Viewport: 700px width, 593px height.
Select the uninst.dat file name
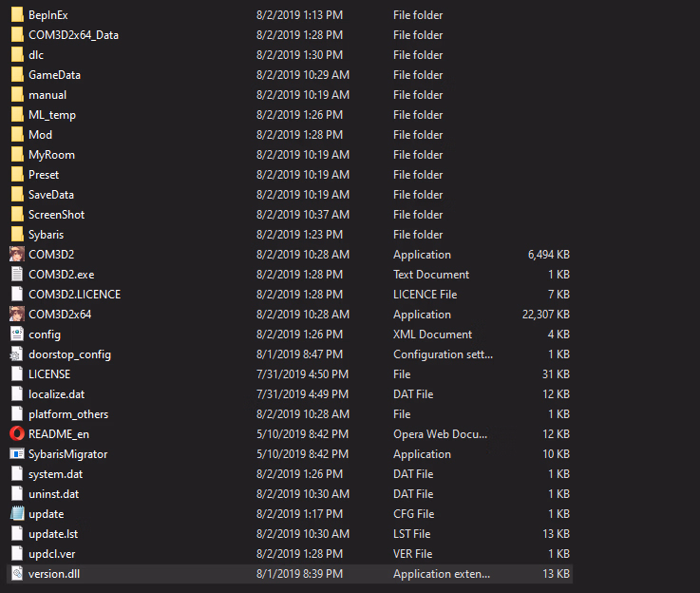click(53, 494)
